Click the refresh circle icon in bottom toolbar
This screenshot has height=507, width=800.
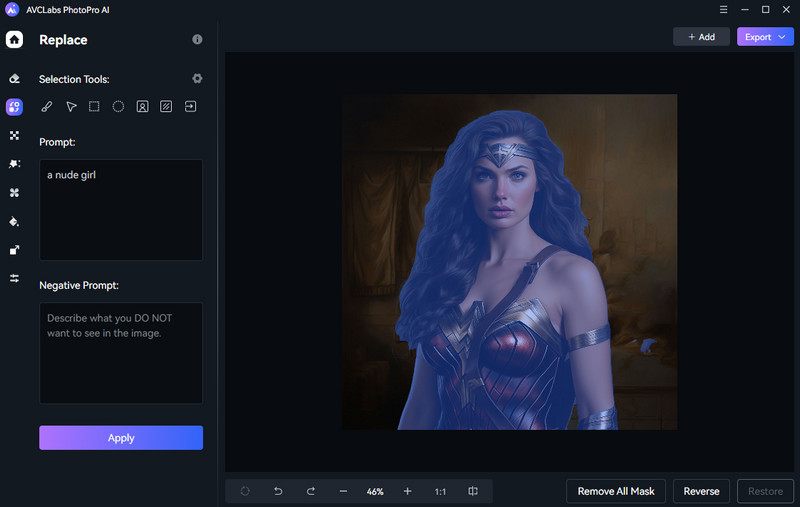[245, 491]
